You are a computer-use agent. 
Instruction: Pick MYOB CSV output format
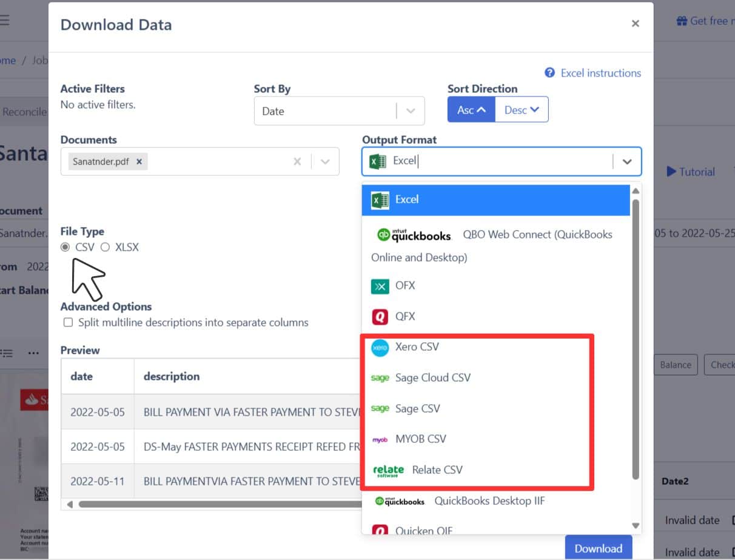click(x=495, y=439)
